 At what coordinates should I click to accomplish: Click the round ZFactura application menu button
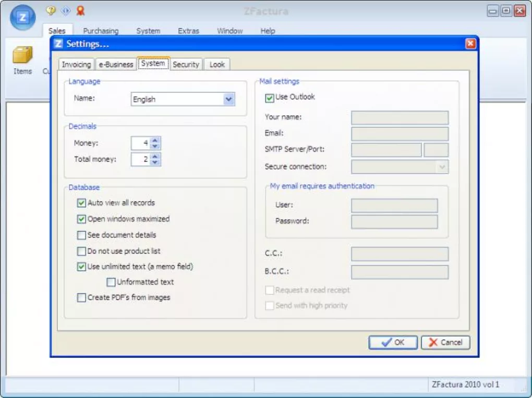22,17
